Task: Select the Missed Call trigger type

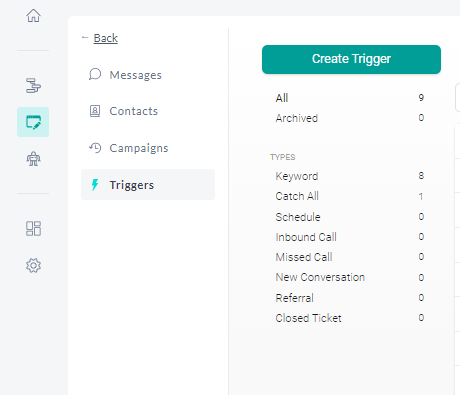Action: click(349, 257)
